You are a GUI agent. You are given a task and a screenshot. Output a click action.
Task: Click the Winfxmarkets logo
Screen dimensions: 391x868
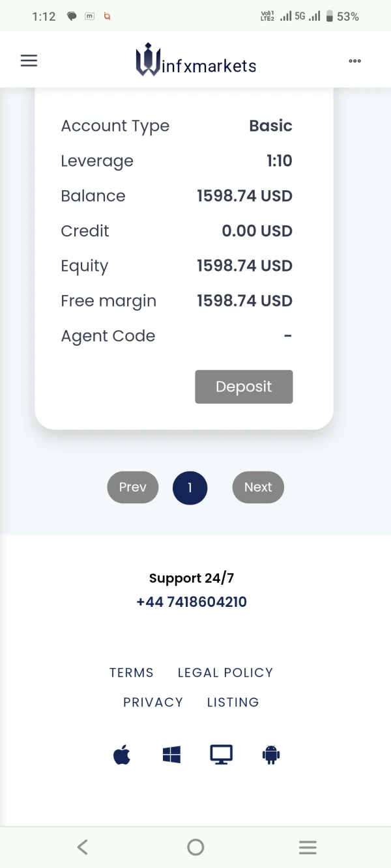(195, 61)
